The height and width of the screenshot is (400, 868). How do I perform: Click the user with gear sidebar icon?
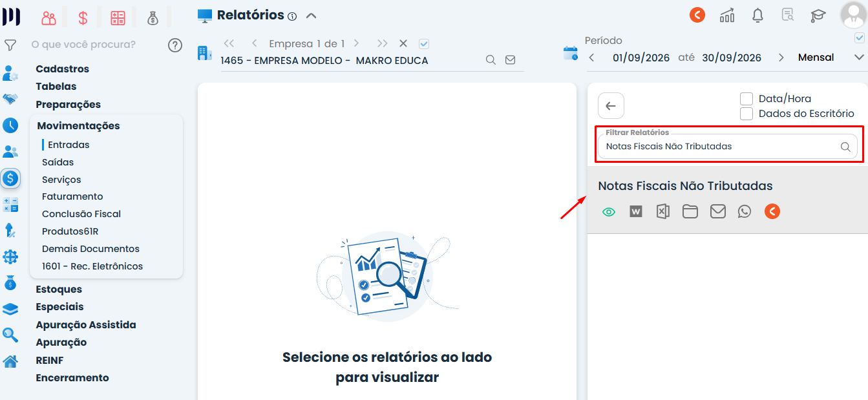pos(10,73)
